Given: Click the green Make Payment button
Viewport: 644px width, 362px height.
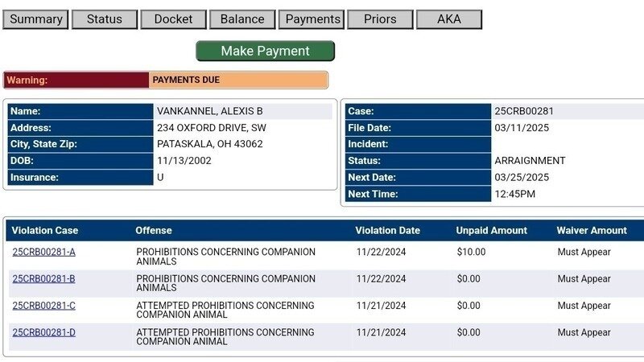Looking at the screenshot, I should tap(265, 51).
